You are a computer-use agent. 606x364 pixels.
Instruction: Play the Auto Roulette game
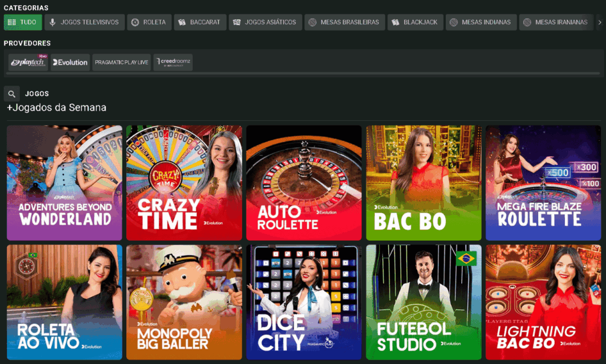(x=304, y=182)
